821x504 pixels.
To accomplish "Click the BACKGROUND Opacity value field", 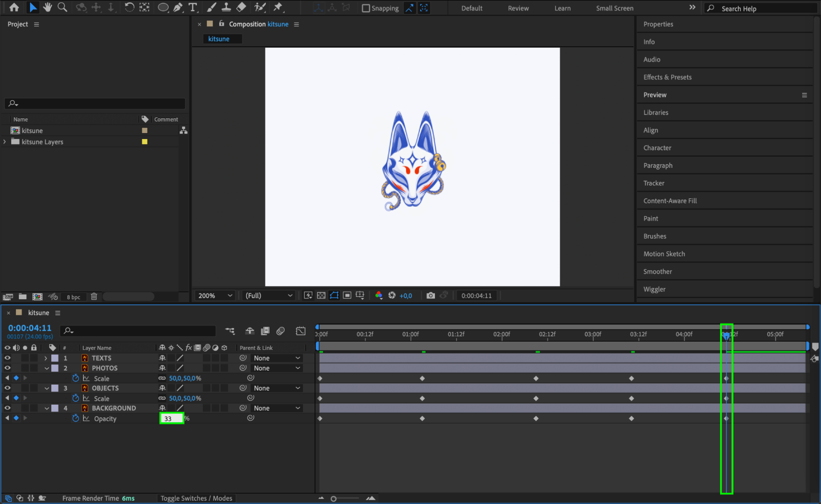I will coord(171,419).
